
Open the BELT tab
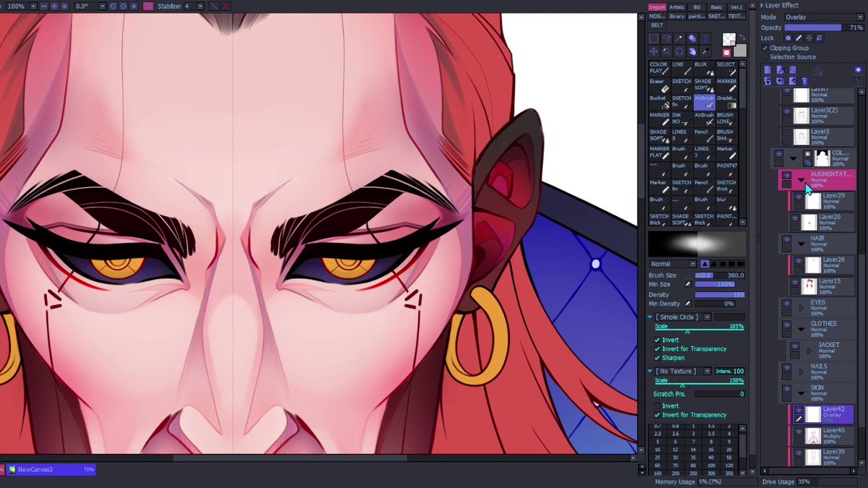657,25
